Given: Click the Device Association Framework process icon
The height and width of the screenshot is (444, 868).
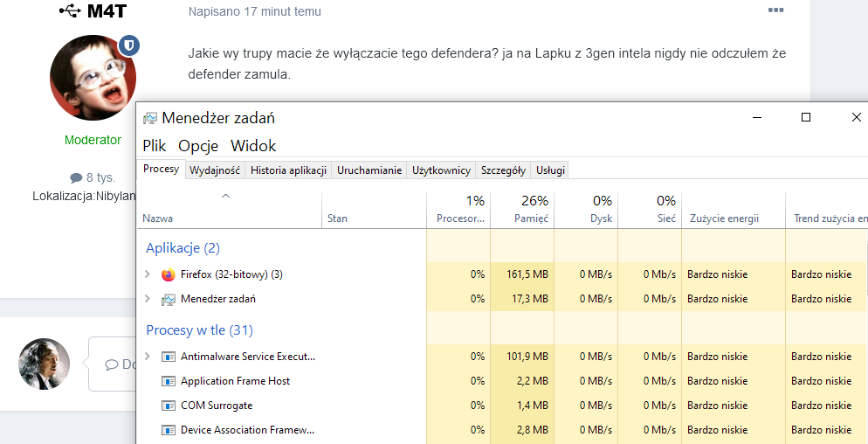Looking at the screenshot, I should pyautogui.click(x=169, y=430).
